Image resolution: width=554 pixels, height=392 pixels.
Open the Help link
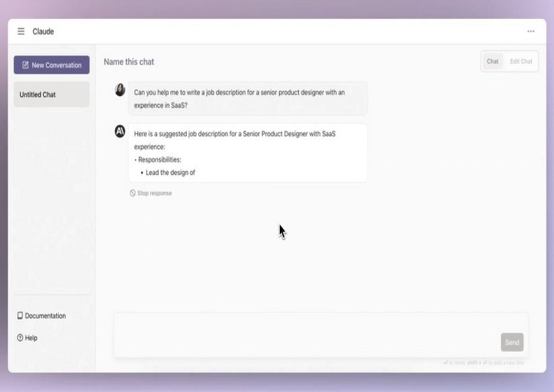31,338
